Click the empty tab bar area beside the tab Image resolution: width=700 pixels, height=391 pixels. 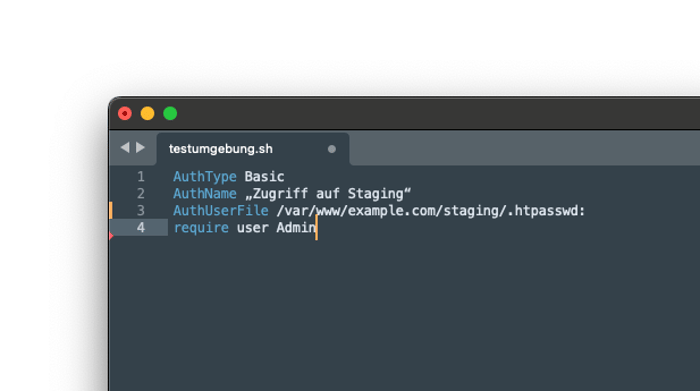[x=525, y=148]
